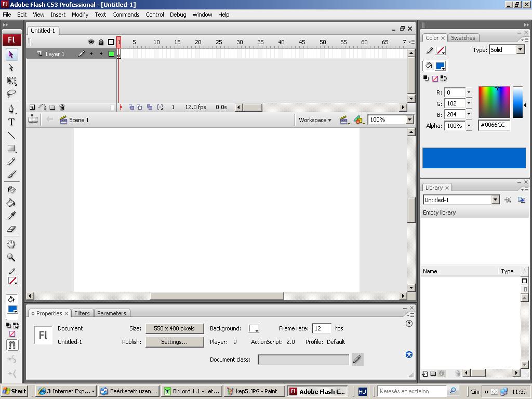Click the Properties panel help button
This screenshot has width=532, height=399.
[x=409, y=323]
